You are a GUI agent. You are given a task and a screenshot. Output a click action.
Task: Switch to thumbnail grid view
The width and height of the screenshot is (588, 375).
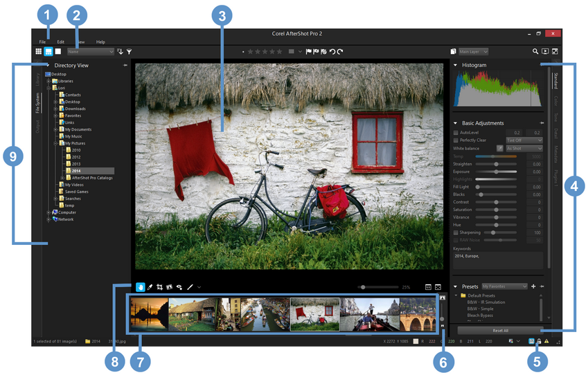tap(39, 51)
